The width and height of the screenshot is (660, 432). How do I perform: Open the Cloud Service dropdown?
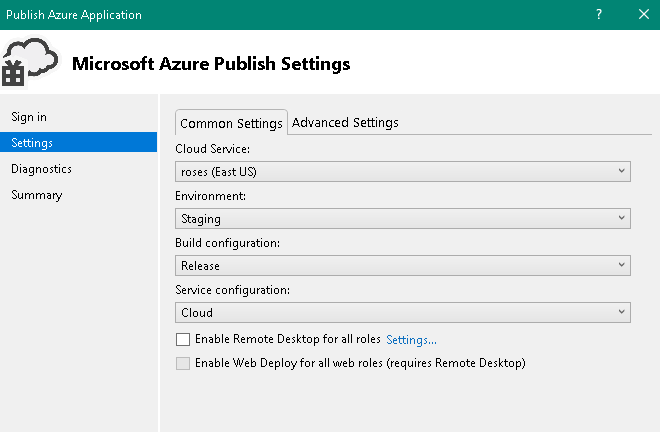point(403,171)
